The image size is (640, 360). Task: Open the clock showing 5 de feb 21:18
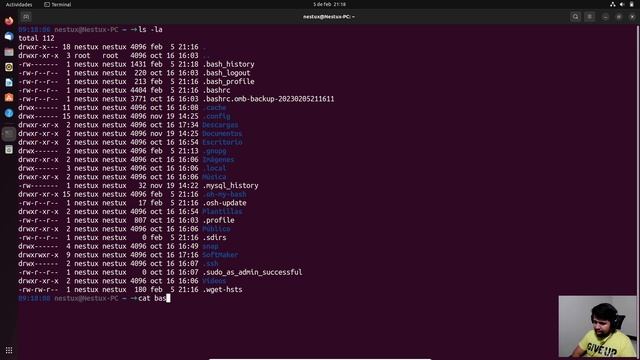(329, 4)
